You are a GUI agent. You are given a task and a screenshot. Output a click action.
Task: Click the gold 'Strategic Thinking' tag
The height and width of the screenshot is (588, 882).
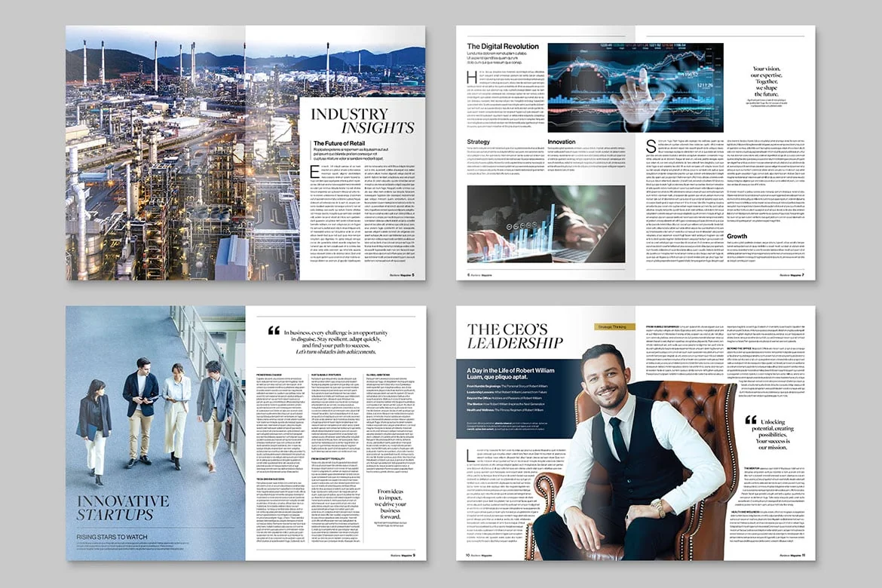tap(614, 327)
